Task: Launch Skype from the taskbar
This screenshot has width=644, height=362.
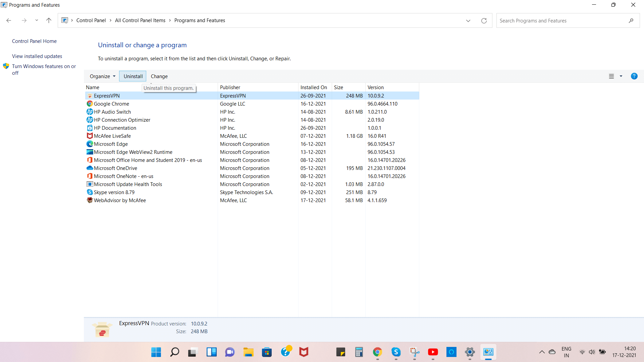Action: [396, 352]
